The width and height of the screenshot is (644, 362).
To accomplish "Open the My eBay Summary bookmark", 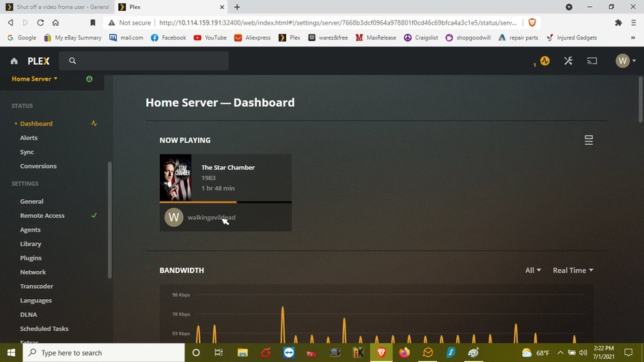I will point(72,38).
